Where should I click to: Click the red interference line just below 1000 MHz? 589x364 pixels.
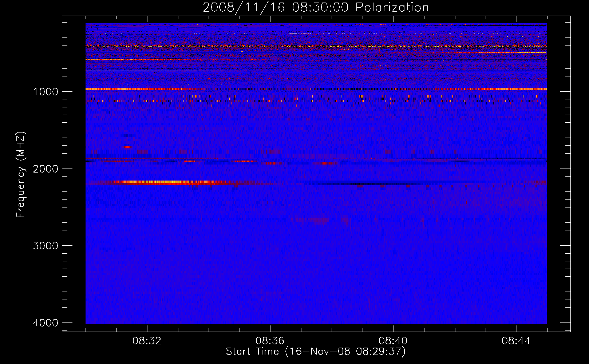[x=316, y=89]
